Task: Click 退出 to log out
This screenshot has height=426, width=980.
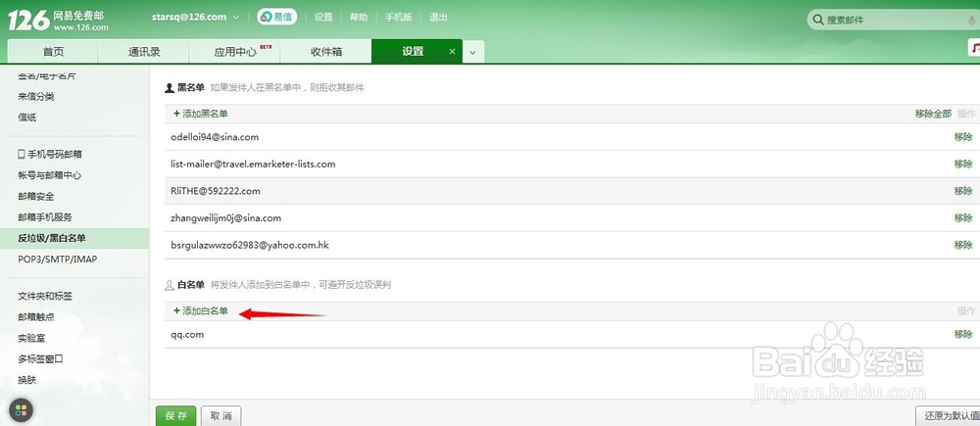Action: coord(438,18)
